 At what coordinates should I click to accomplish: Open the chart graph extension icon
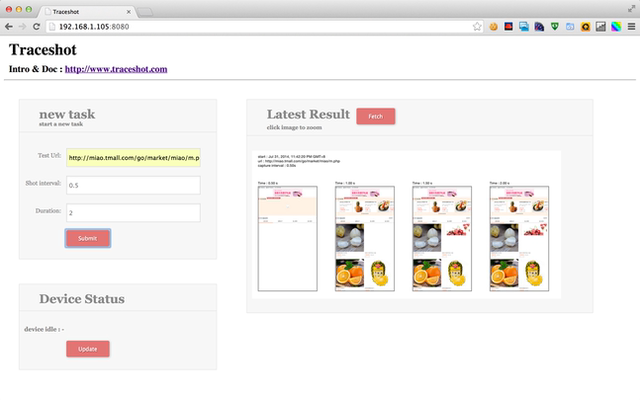click(x=601, y=27)
